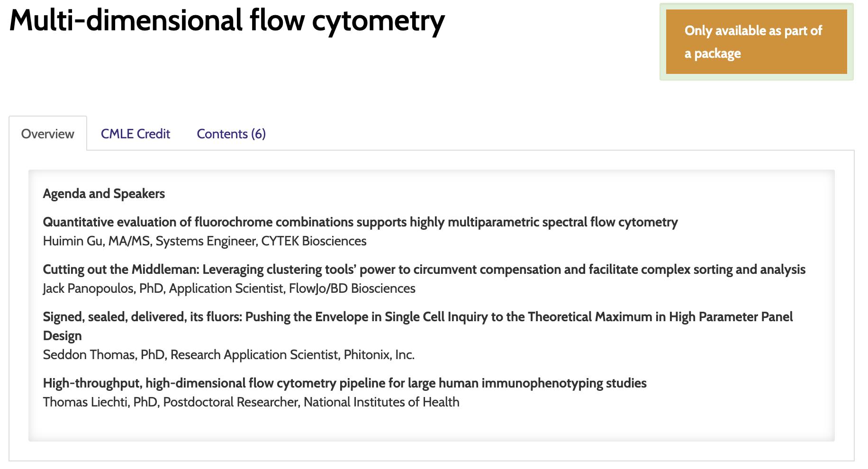The width and height of the screenshot is (868, 469).
Task: Select the National Institutes of Health text
Action: pyautogui.click(x=381, y=402)
